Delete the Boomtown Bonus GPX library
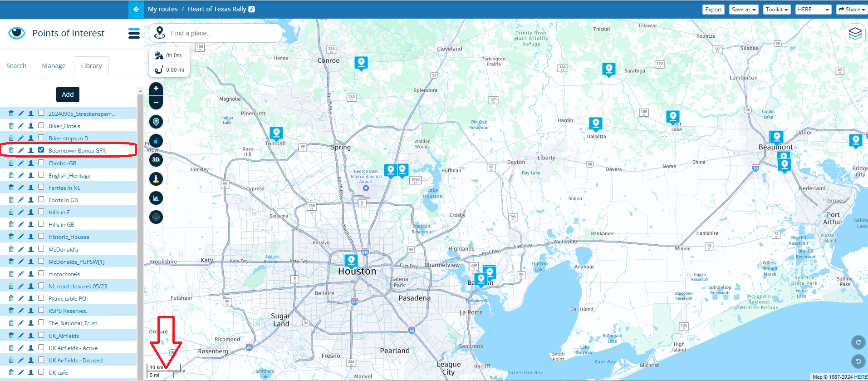Image resolution: width=868 pixels, height=381 pixels. pos(11,150)
